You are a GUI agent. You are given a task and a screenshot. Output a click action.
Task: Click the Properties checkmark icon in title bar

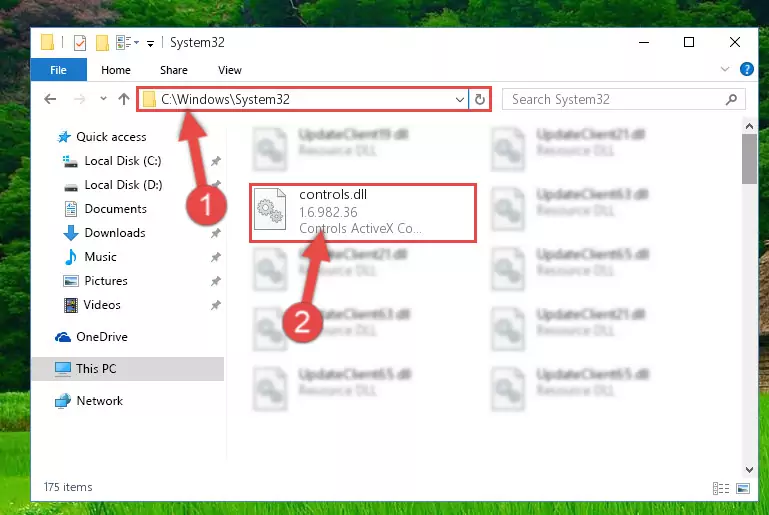(x=79, y=43)
